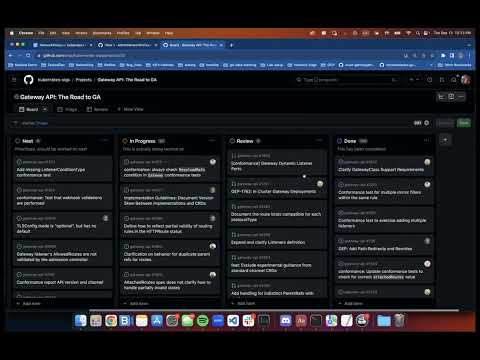Go back with Chrome back arrow
Viewport: 480px width, 360px height.
(11, 55)
